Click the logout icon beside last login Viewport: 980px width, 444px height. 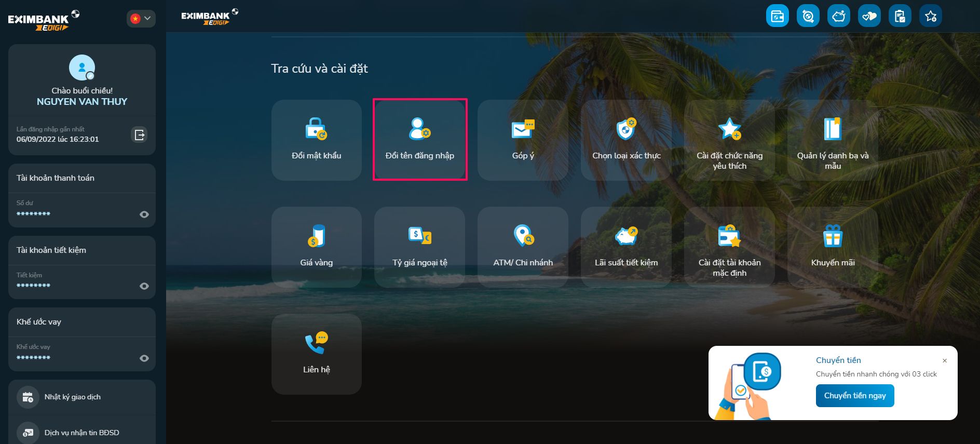click(x=140, y=135)
